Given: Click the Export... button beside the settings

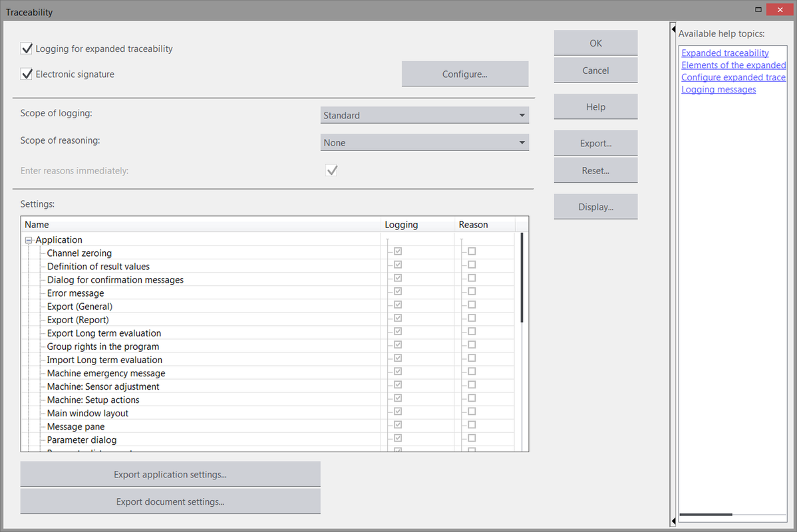Looking at the screenshot, I should click(595, 143).
